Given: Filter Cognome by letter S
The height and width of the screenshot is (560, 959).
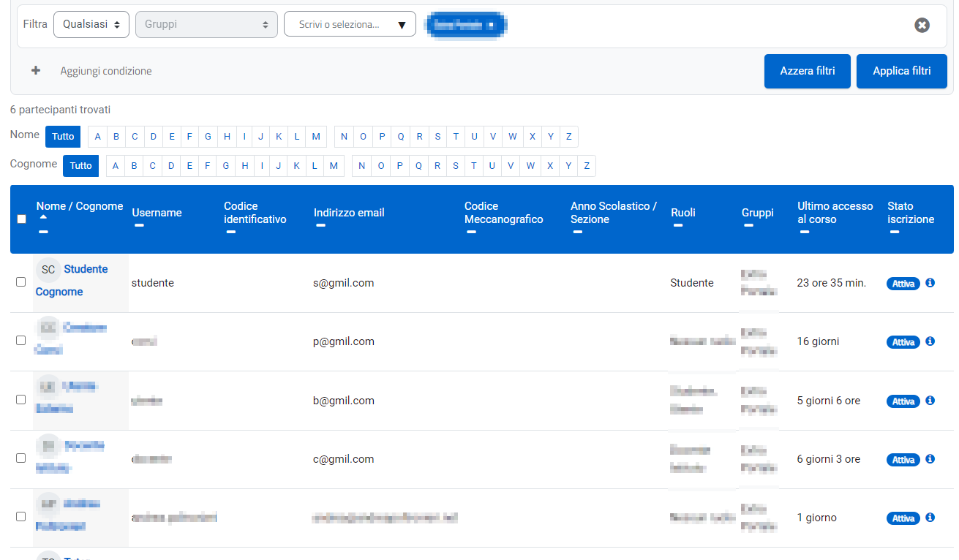Looking at the screenshot, I should (455, 166).
